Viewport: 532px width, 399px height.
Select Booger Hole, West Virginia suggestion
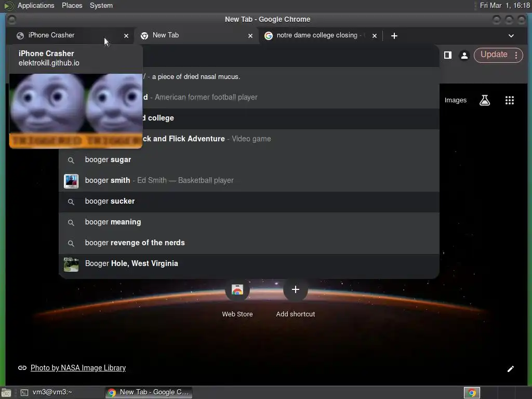pyautogui.click(x=249, y=263)
